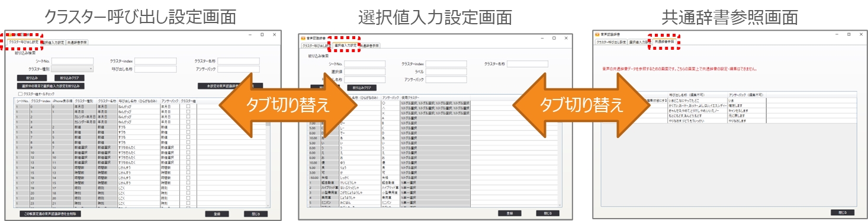Screen dimensions: 868x221
Task: Switch to the 共通辞書参照 tab in the right window
Action: coord(664,42)
